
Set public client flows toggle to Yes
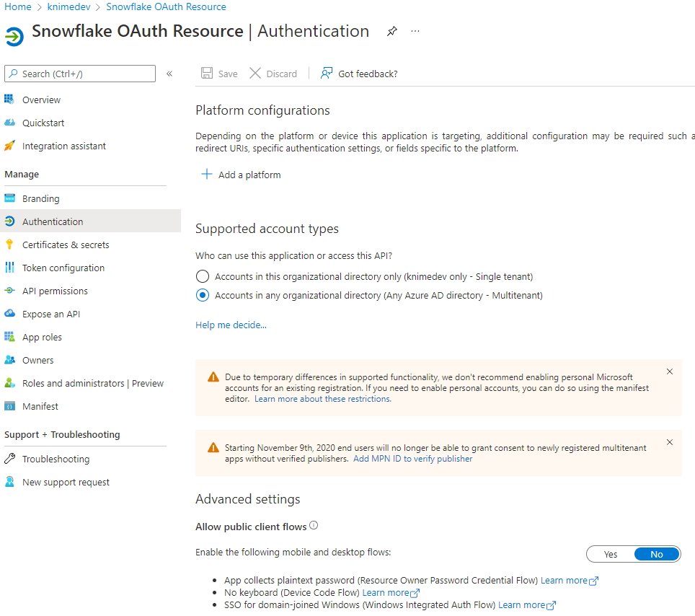[611, 555]
